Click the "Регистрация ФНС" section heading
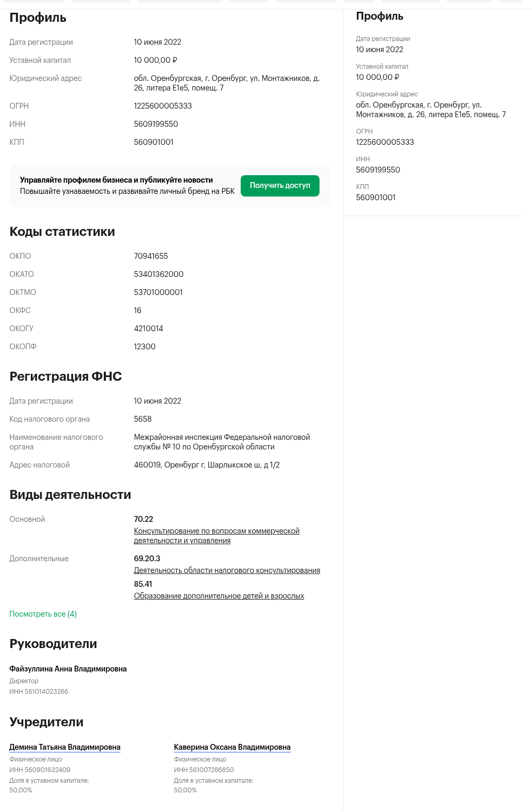The height and width of the screenshot is (811, 532). coord(65,376)
